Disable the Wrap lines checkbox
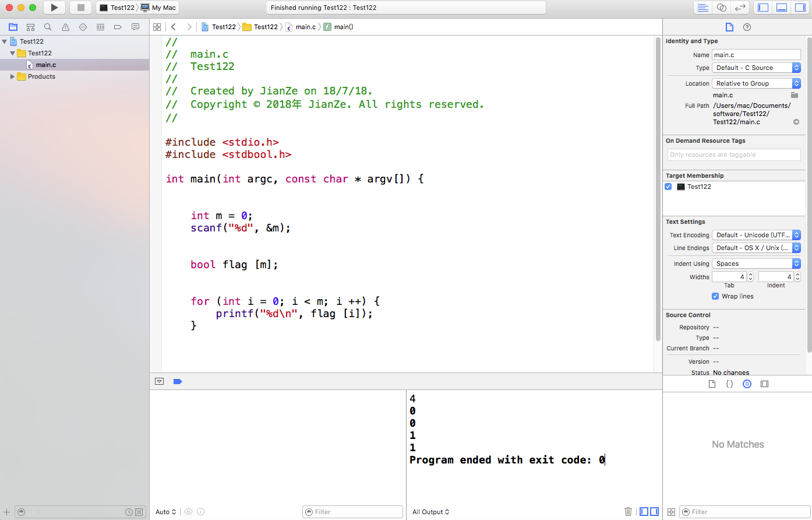This screenshot has height=520, width=812. pos(715,296)
